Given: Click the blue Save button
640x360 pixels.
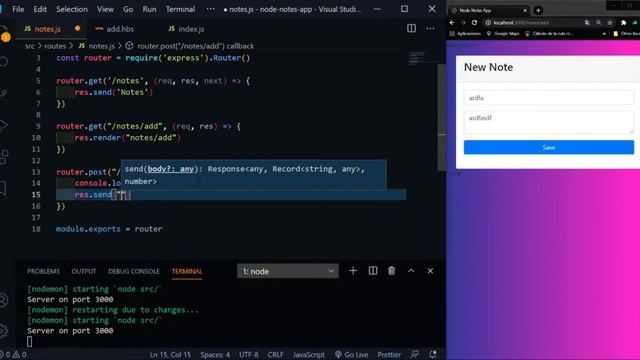Looking at the screenshot, I should coord(549,147).
